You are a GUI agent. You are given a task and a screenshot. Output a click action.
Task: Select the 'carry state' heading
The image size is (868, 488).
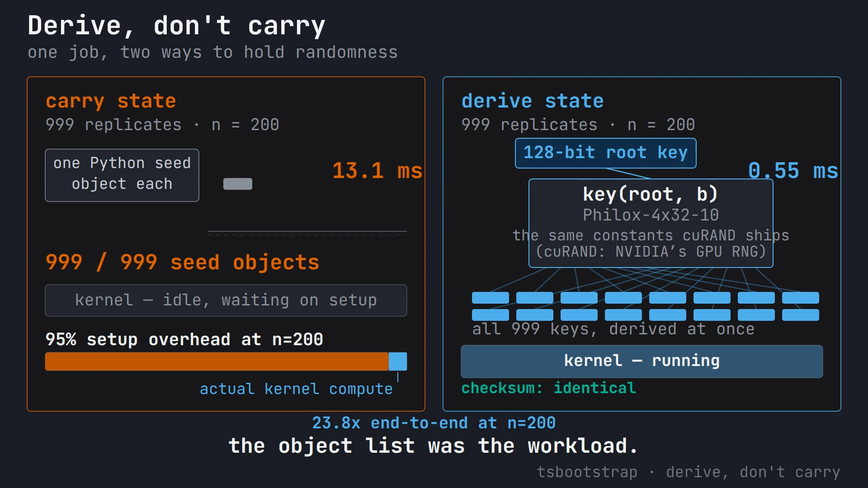click(x=111, y=101)
